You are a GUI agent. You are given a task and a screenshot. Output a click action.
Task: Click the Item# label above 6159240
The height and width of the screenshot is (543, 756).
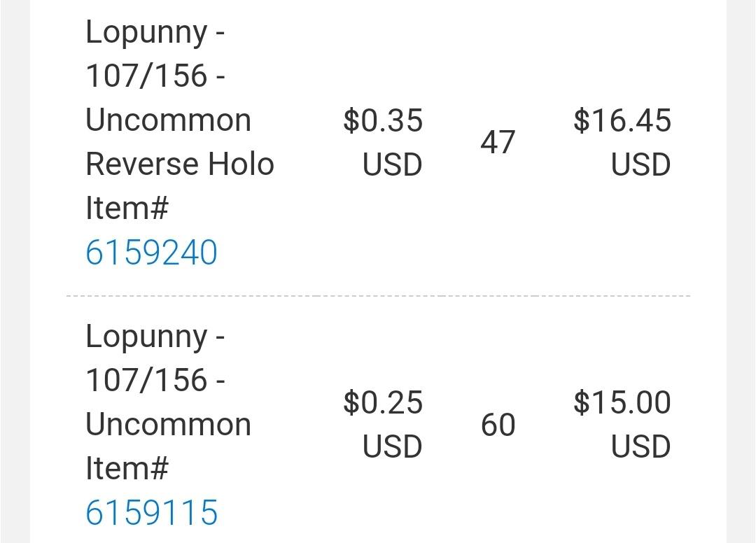pyautogui.click(x=127, y=208)
